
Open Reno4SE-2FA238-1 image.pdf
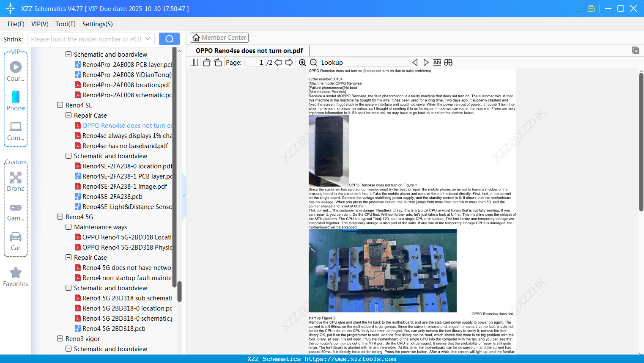pyautogui.click(x=125, y=186)
